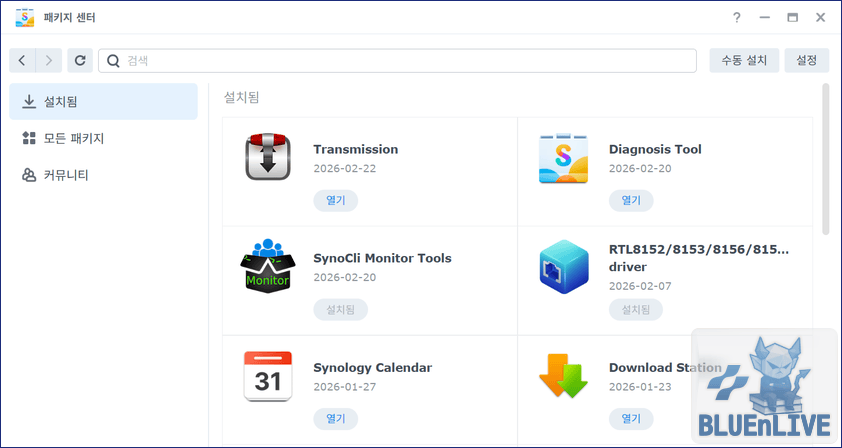Screen dimensions: 842x448
Task: Go forward with the right arrow button
Action: (48, 61)
